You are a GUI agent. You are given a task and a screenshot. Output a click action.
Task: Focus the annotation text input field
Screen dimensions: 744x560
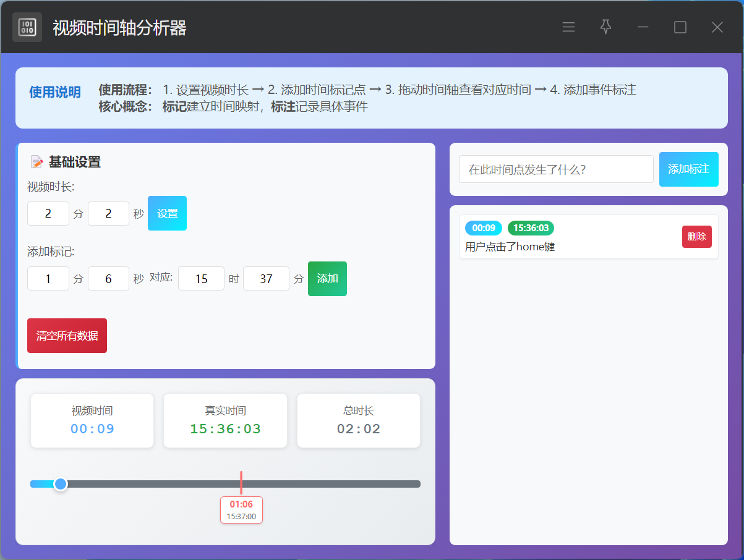click(556, 169)
